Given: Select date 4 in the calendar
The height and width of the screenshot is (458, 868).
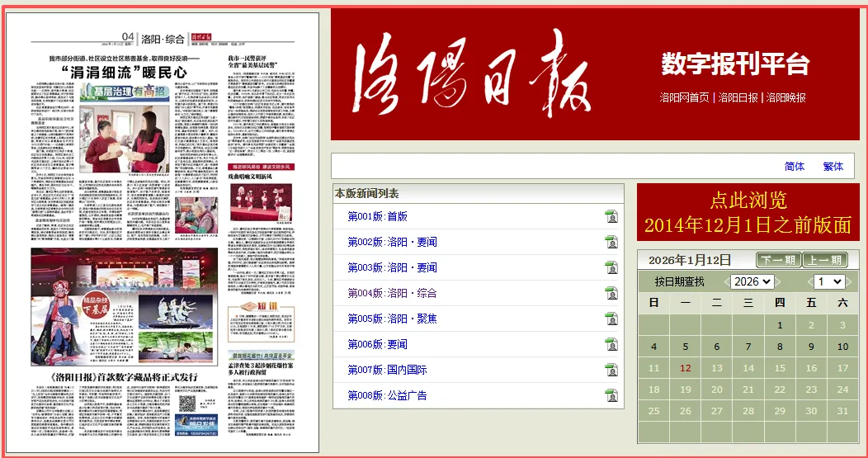Looking at the screenshot, I should 653,347.
